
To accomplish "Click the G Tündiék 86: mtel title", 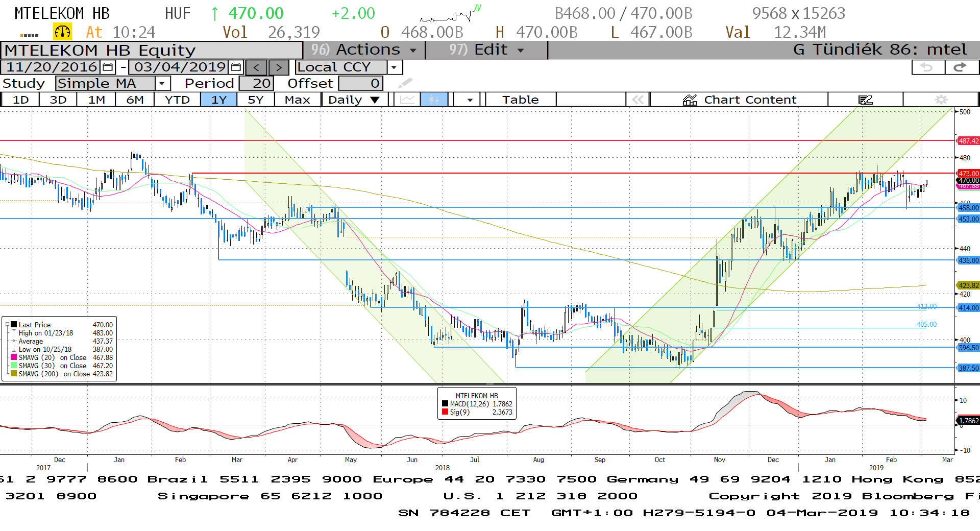I will [880, 50].
